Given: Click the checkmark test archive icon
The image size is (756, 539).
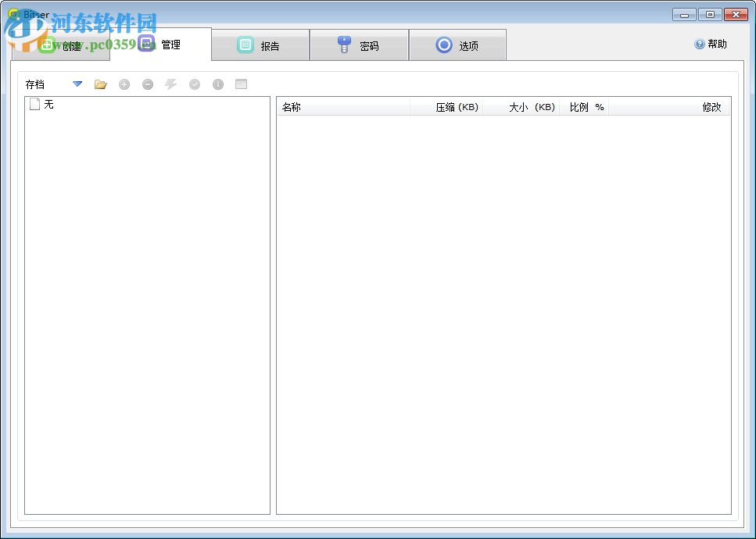Looking at the screenshot, I should [195, 84].
